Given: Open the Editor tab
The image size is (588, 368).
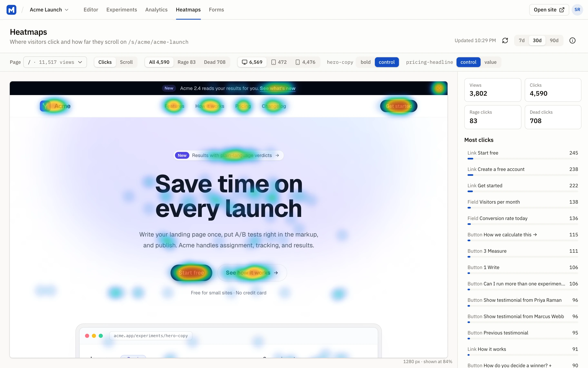Looking at the screenshot, I should (91, 10).
